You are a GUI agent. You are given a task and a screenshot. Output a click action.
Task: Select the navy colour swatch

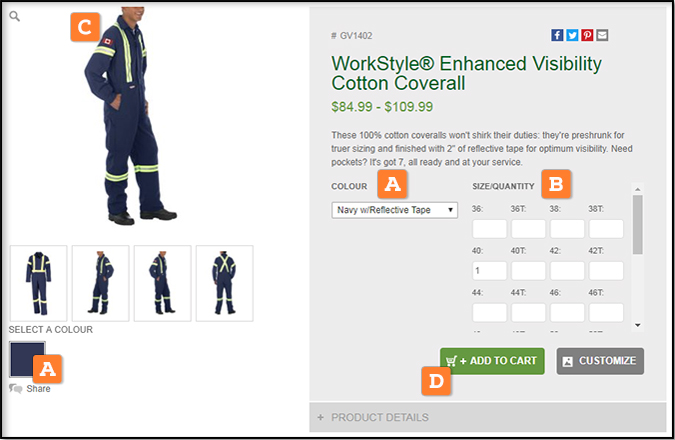point(27,359)
